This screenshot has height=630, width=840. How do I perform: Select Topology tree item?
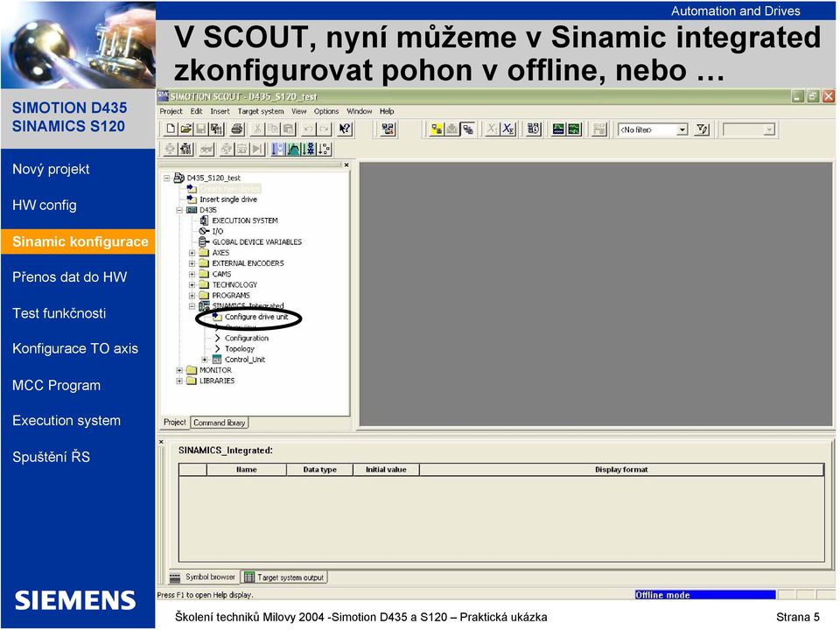pyautogui.click(x=240, y=349)
